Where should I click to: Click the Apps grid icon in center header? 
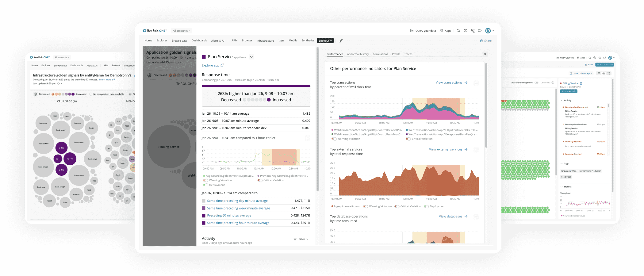[x=441, y=31]
